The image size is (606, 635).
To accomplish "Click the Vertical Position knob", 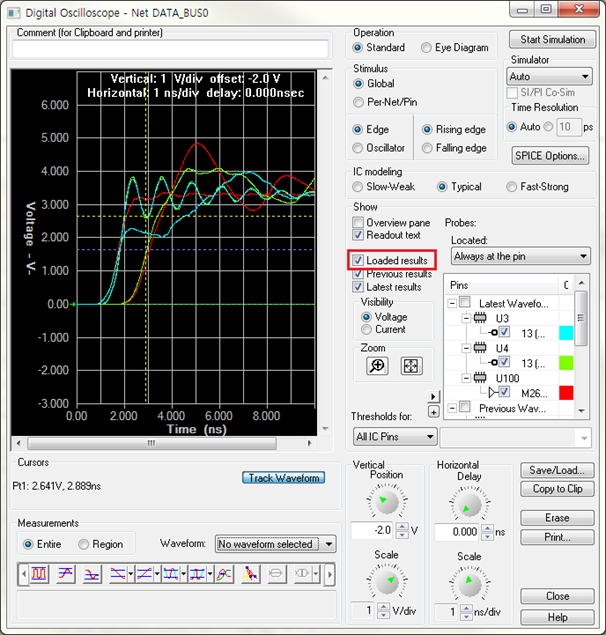I will click(387, 503).
